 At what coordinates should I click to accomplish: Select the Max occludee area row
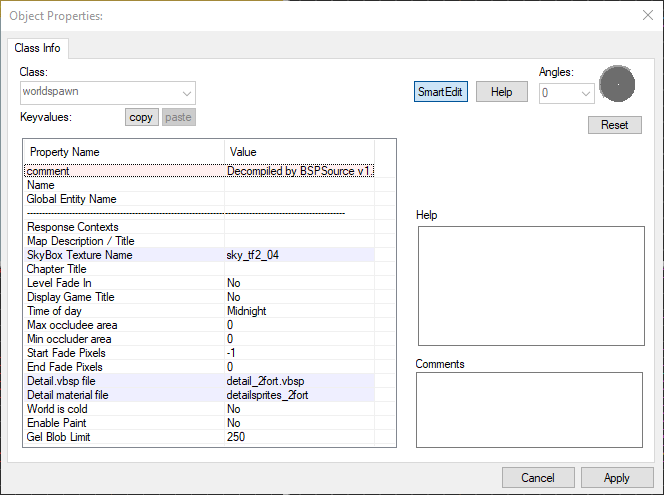click(x=199, y=325)
